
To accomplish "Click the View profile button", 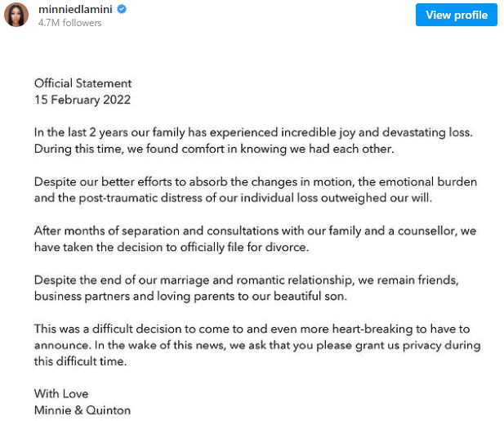I will point(456,15).
